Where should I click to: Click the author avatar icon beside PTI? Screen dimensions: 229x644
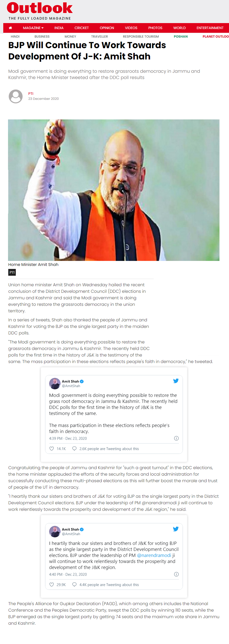tap(16, 96)
